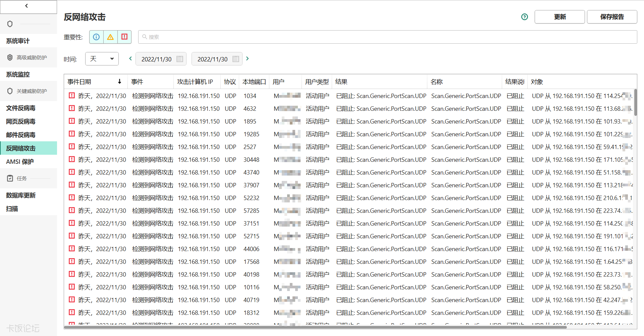Toggle critical severity filter

[x=124, y=37]
